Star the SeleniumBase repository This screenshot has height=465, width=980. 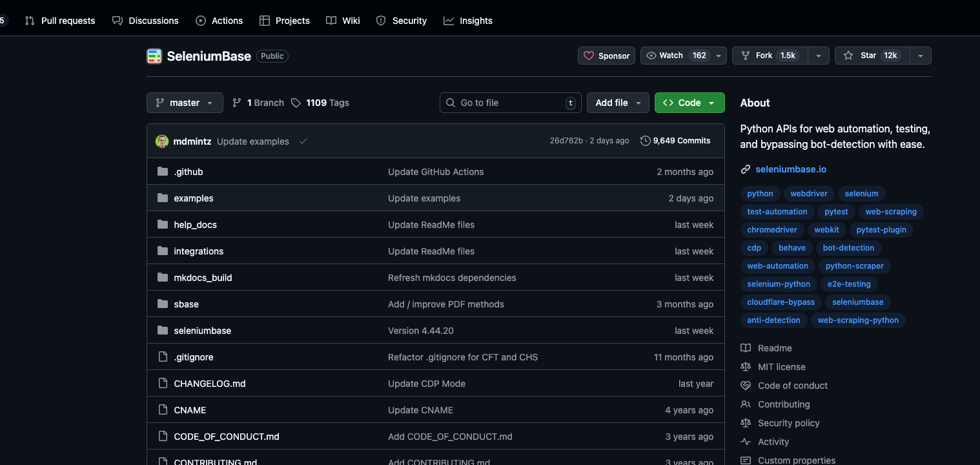[872, 55]
